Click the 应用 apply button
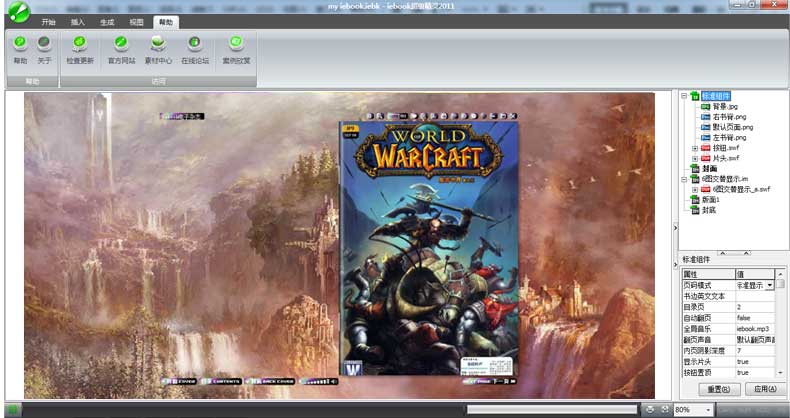Image resolution: width=790 pixels, height=418 pixels. [x=764, y=389]
